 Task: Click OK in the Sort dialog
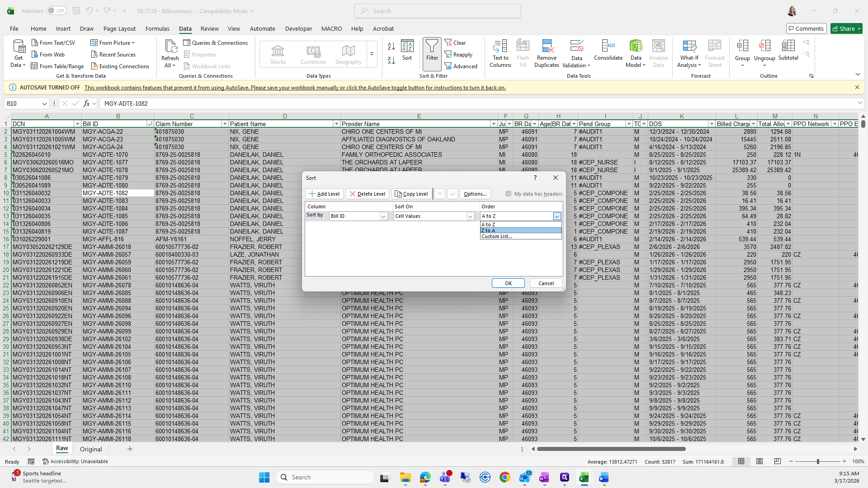coord(508,283)
